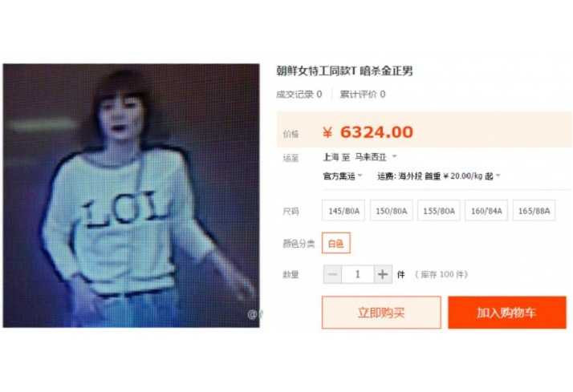Image resolution: width=573 pixels, height=392 pixels.
Task: Select the 白色 color option
Action: (335, 243)
